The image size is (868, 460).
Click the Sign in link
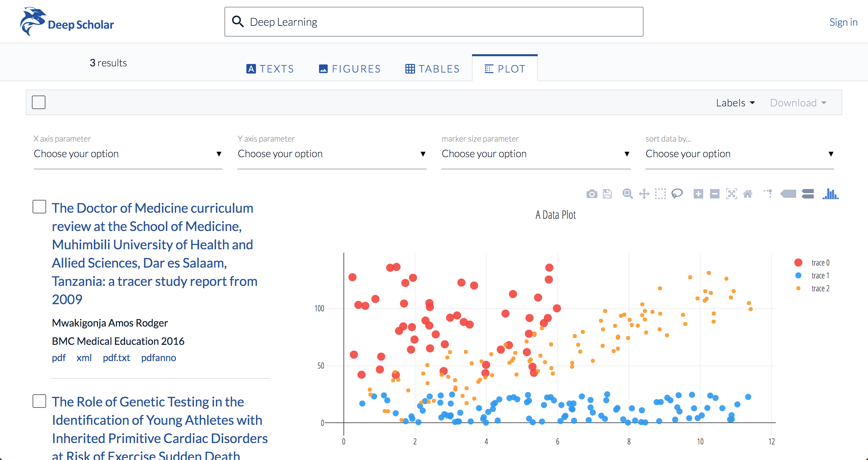843,22
